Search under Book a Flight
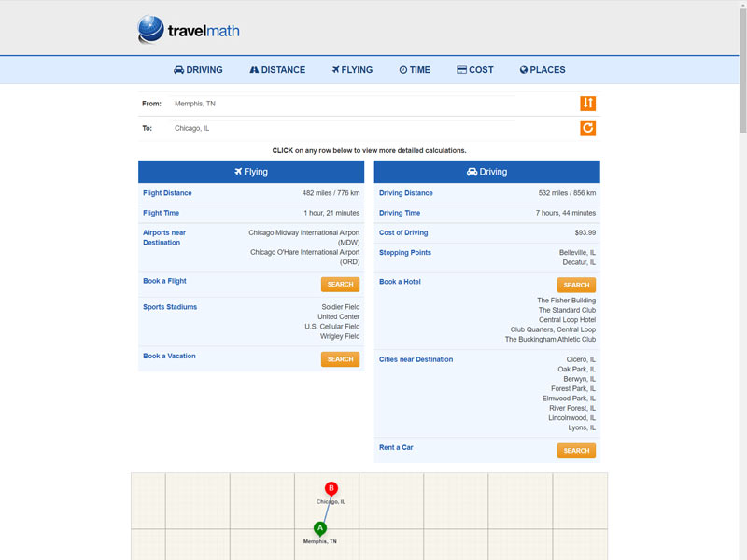This screenshot has height=560, width=747. tap(340, 285)
